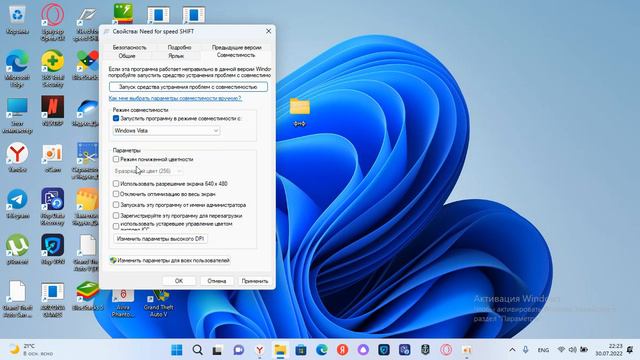Image resolution: width=640 pixels, height=360 pixels.
Task: Open the yellow sticky notes desktop shortcut
Action: tap(87, 206)
